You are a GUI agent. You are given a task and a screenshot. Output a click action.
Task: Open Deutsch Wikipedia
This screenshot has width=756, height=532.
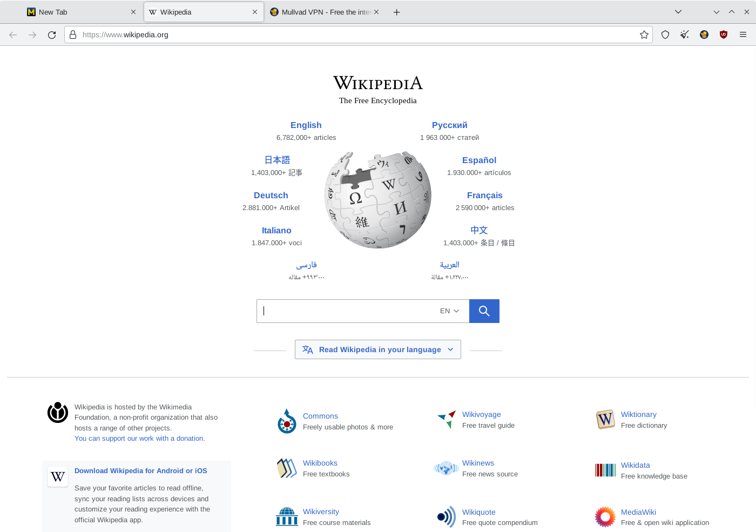[271, 196]
